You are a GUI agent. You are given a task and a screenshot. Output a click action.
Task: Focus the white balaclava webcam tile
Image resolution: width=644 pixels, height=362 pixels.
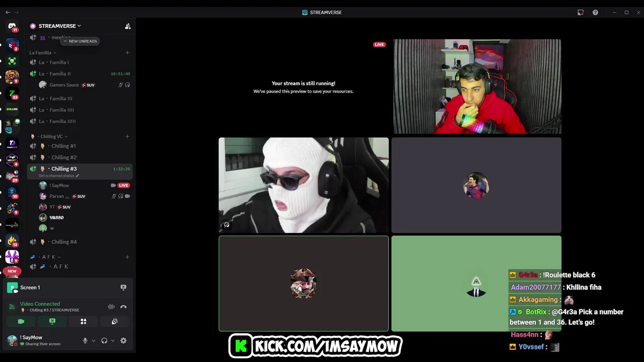click(303, 185)
